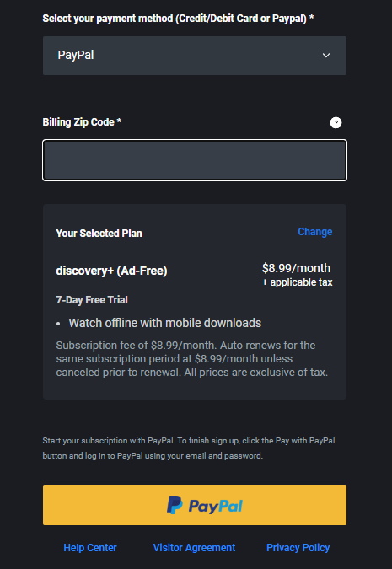392x569 pixels.
Task: Click the chevron arrow beside PayPal
Action: click(x=326, y=56)
